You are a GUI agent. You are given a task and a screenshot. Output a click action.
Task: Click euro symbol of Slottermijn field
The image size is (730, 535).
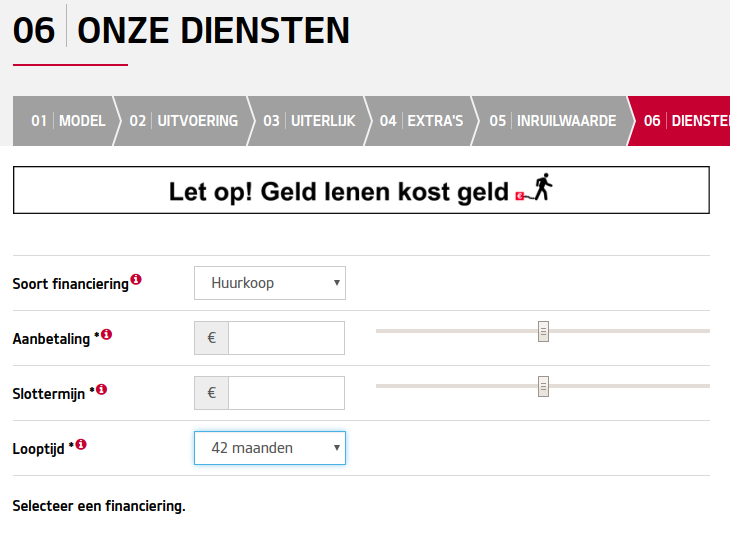(x=211, y=393)
